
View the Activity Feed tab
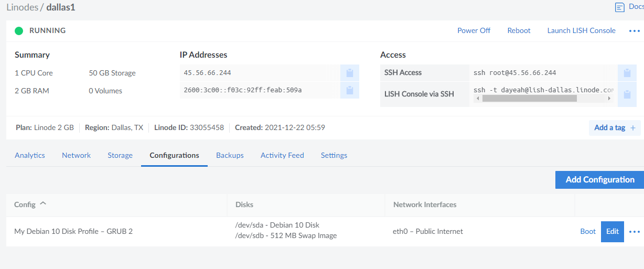282,155
